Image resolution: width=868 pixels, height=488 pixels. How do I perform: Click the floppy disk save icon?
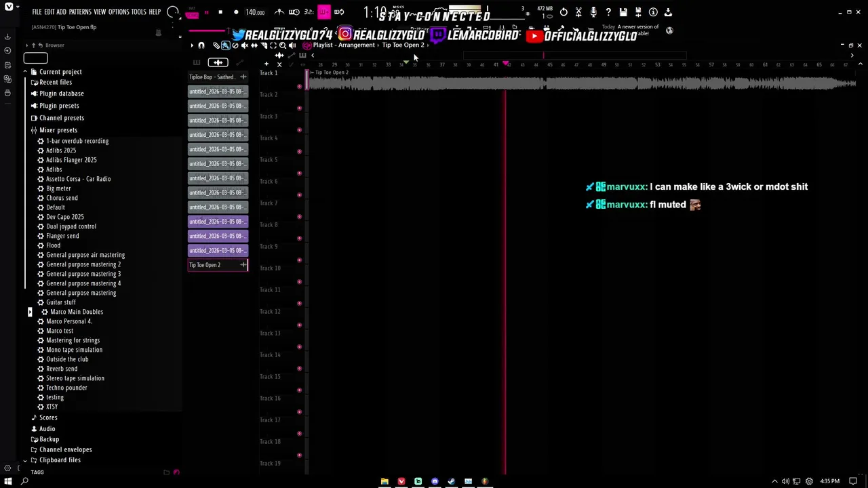click(623, 12)
